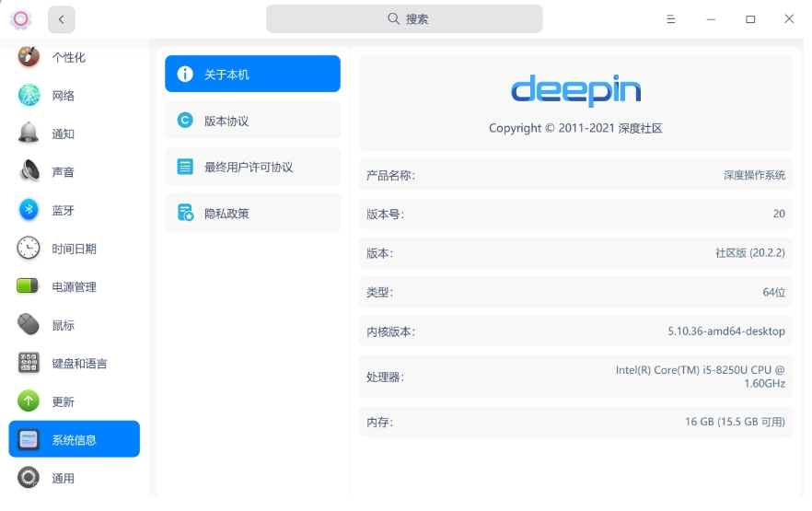Click the 版本号 value 20
Screen dimensions: 812x511
tap(779, 214)
